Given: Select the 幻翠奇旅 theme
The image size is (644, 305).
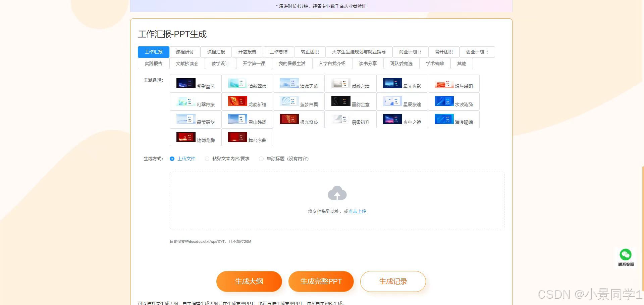Looking at the screenshot, I should (x=196, y=101).
